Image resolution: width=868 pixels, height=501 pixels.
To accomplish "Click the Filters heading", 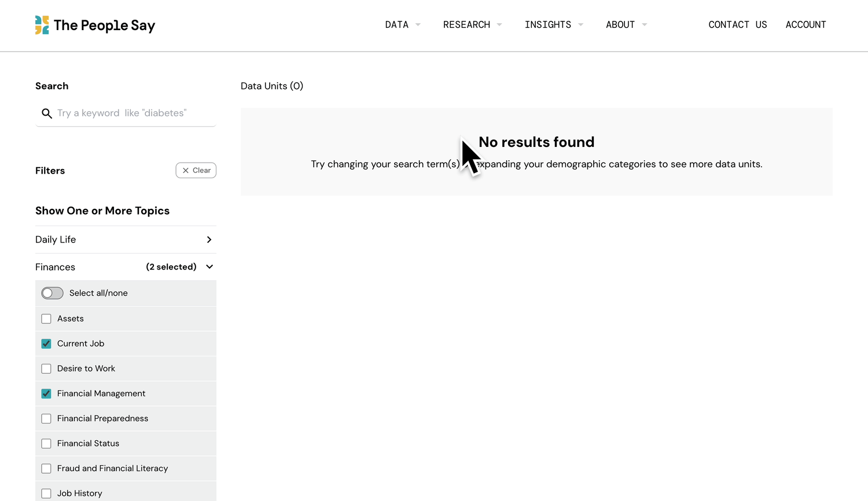I will [x=50, y=171].
